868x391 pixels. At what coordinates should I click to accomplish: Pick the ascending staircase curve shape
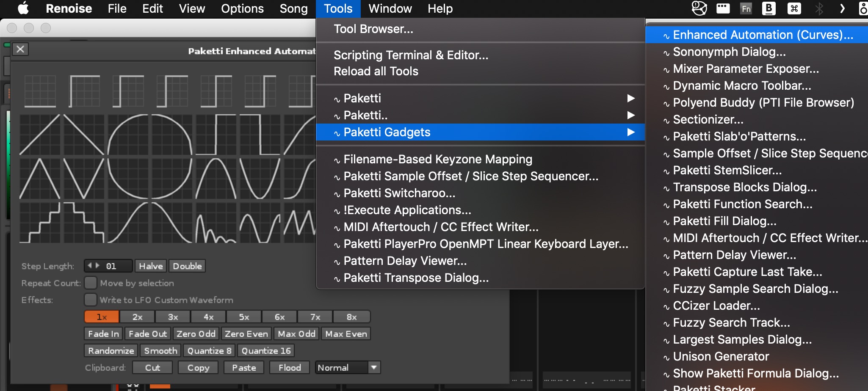pos(40,223)
